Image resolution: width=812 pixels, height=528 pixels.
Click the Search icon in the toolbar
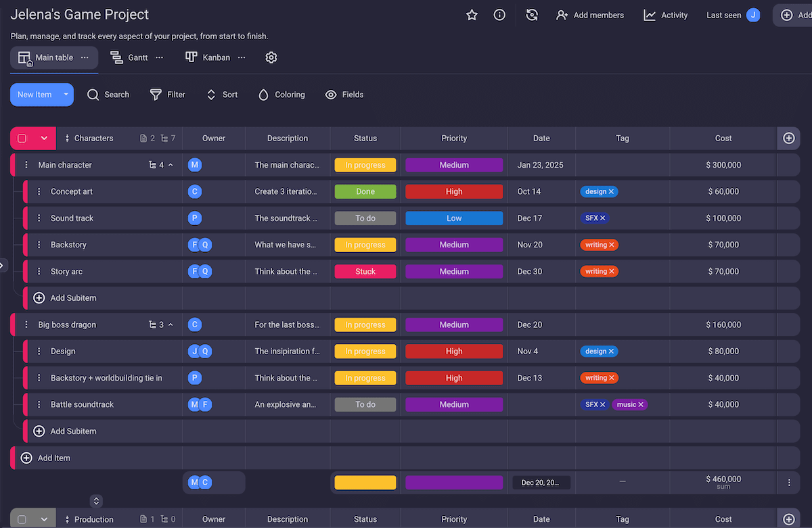(x=93, y=95)
